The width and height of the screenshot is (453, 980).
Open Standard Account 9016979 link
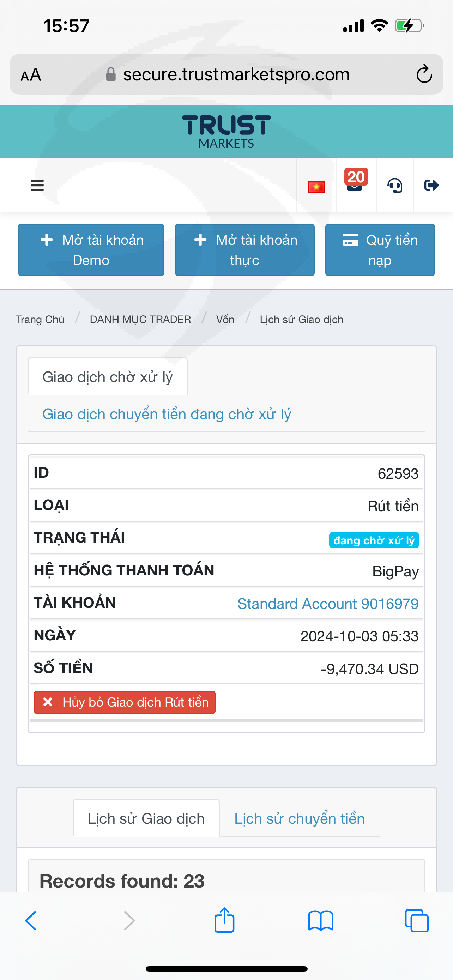tap(327, 604)
